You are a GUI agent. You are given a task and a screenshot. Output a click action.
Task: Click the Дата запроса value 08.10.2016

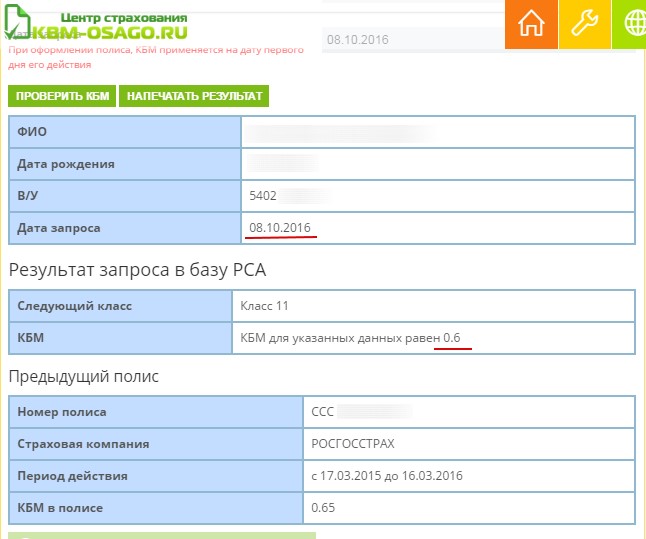point(280,227)
